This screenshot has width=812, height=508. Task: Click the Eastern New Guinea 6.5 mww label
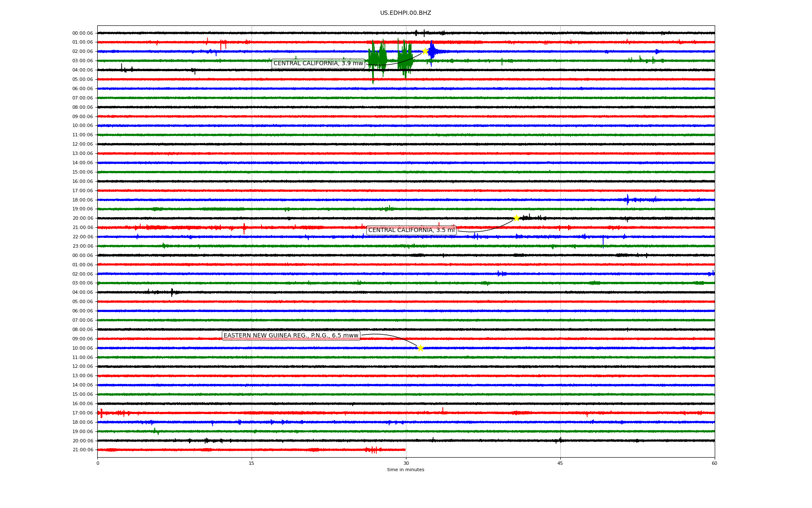291,336
